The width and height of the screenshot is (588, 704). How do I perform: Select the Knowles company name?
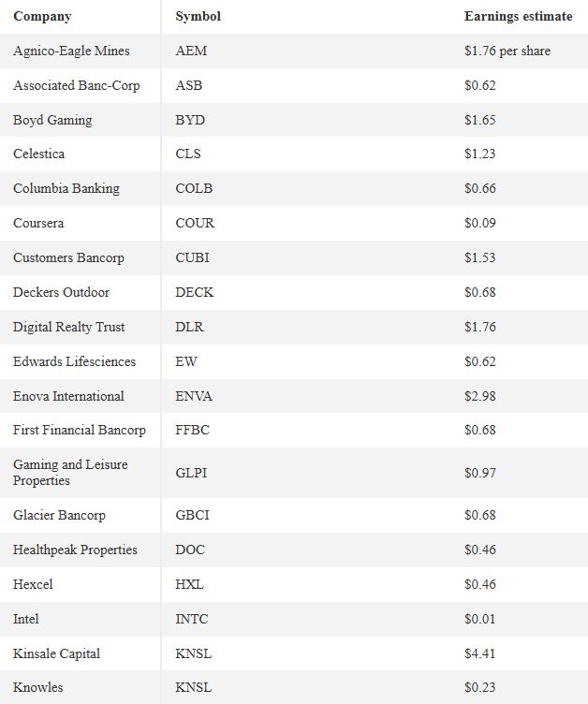click(x=37, y=687)
